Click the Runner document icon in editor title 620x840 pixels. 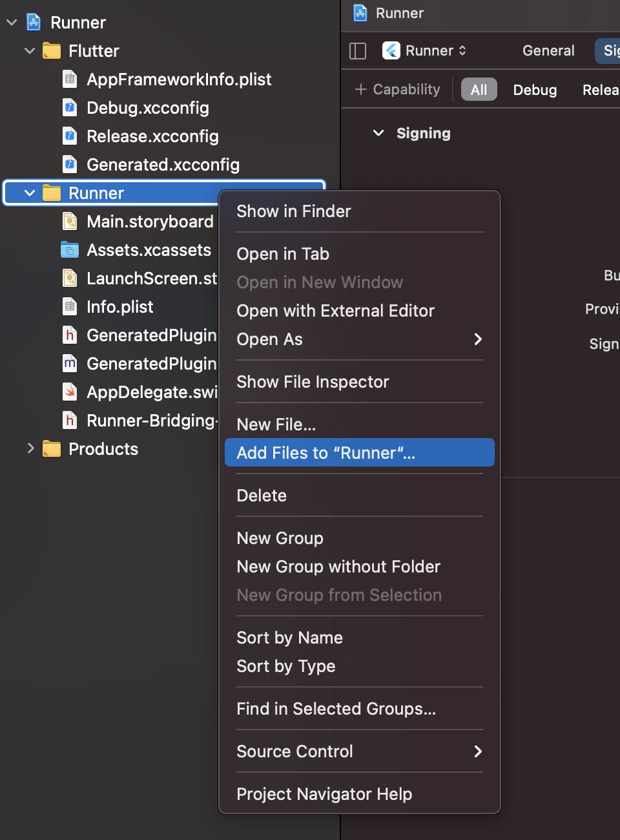tap(360, 13)
